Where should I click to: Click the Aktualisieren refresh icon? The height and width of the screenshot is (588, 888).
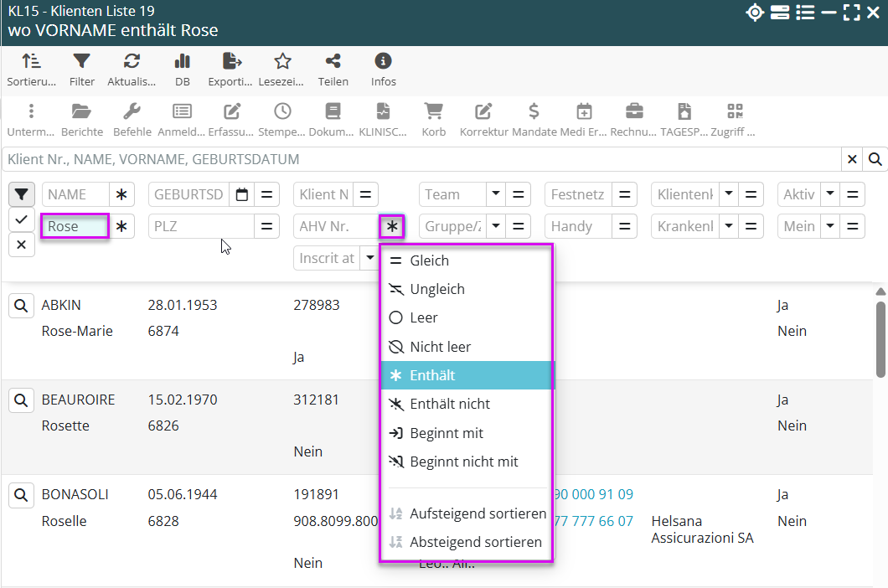point(132,62)
